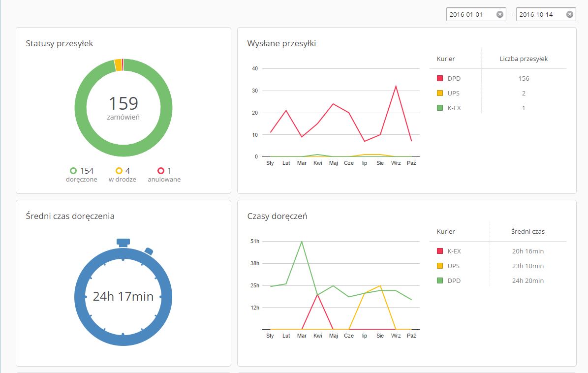588x373 pixels.
Task: Click the K-EX green legend swatch in shipments table
Action: point(440,108)
